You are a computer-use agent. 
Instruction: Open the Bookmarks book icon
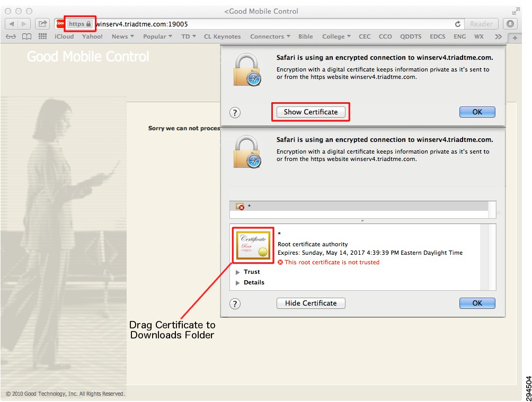26,37
